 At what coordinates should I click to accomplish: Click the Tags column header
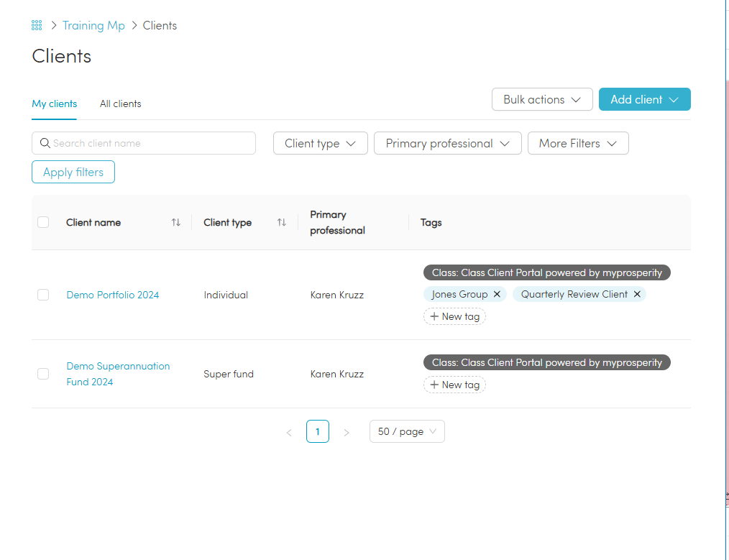pyautogui.click(x=431, y=223)
